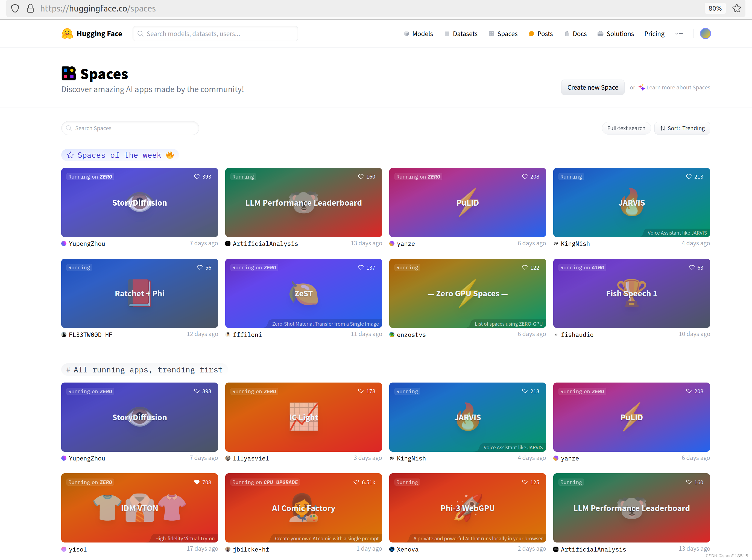Open the Phi-3 WebGPU space card
Screen dimensions: 752x560
[x=467, y=507]
